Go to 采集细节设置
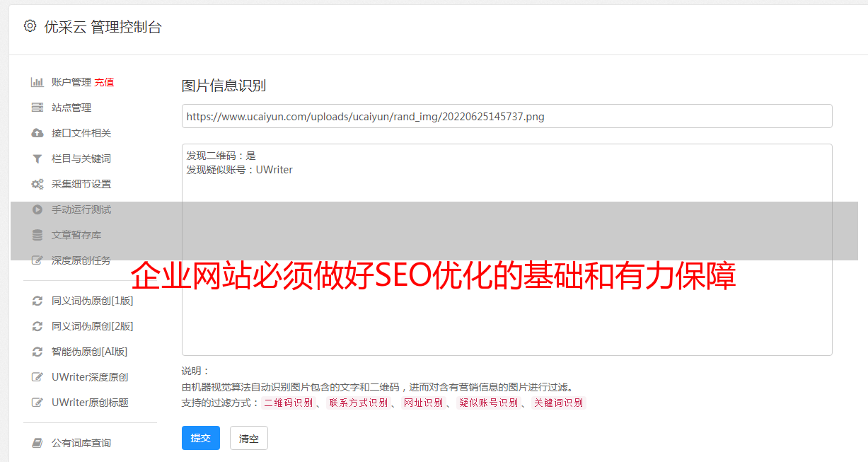Screen dimensions: 868x462 [x=81, y=184]
